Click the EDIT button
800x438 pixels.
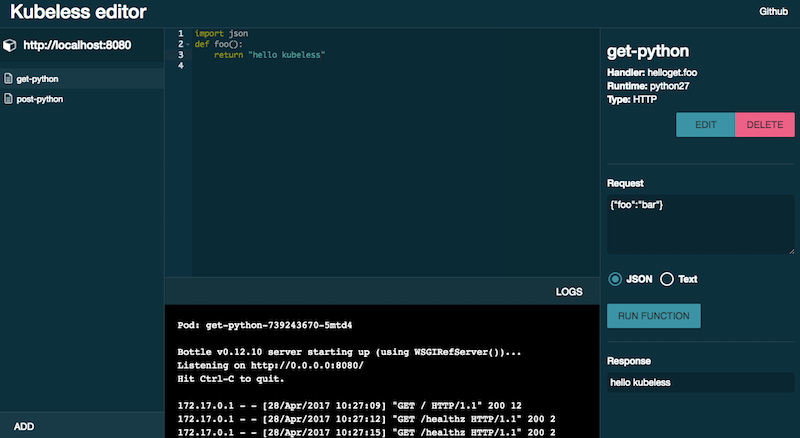pos(706,125)
